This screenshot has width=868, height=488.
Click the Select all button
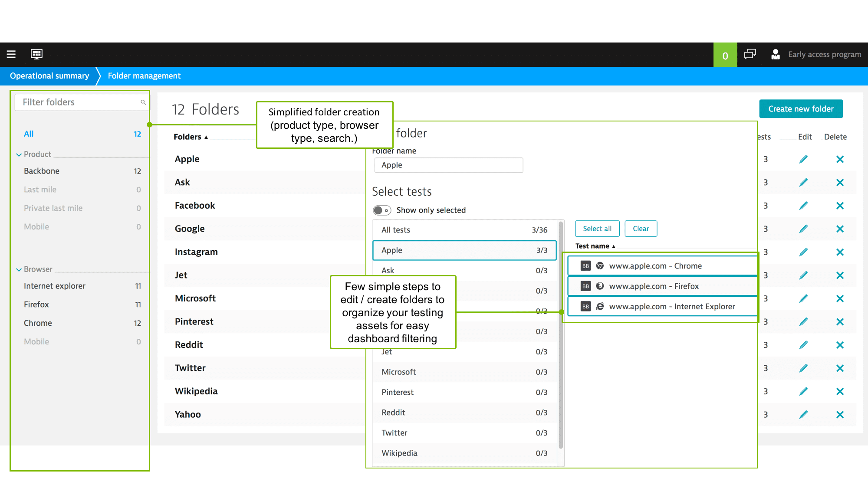597,229
